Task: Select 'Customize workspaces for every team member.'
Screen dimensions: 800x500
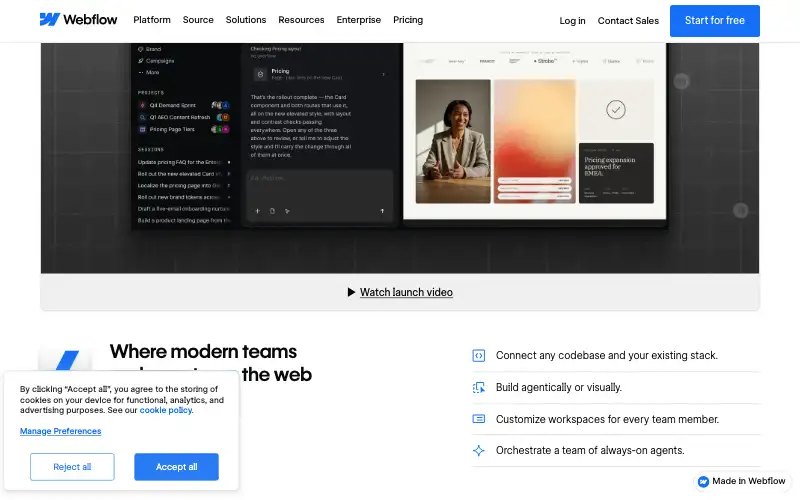Action: click(x=607, y=419)
